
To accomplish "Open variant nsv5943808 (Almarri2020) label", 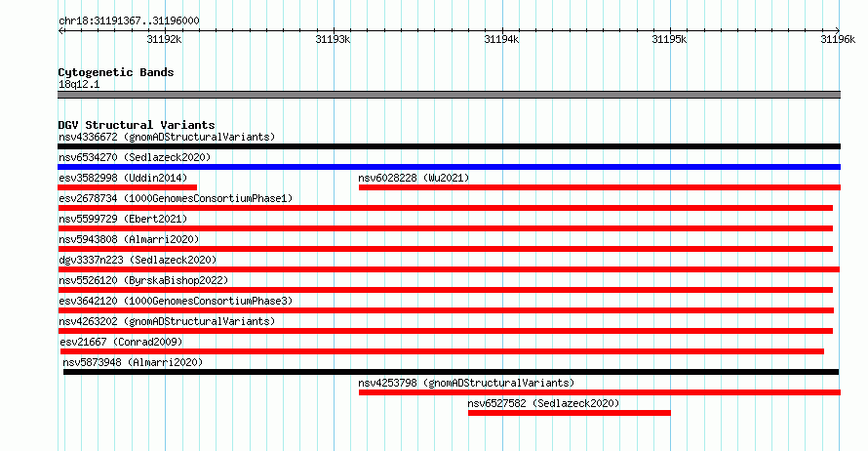I will [x=129, y=239].
